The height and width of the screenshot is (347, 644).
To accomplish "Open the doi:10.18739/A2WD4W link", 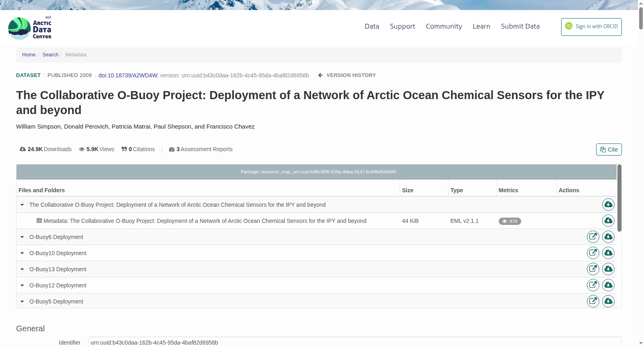I will point(128,75).
